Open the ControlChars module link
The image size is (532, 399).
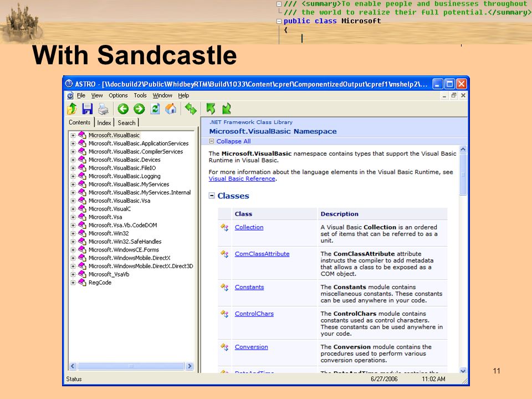click(254, 314)
